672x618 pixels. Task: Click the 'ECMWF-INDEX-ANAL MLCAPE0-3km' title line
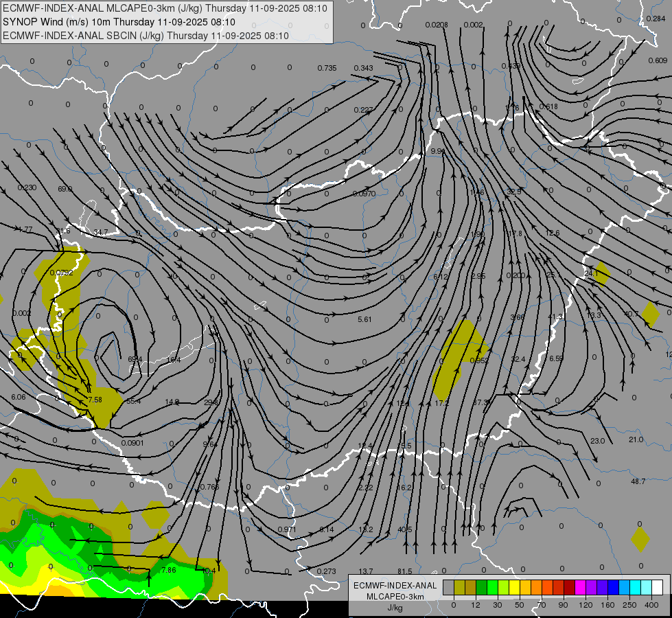point(165,8)
